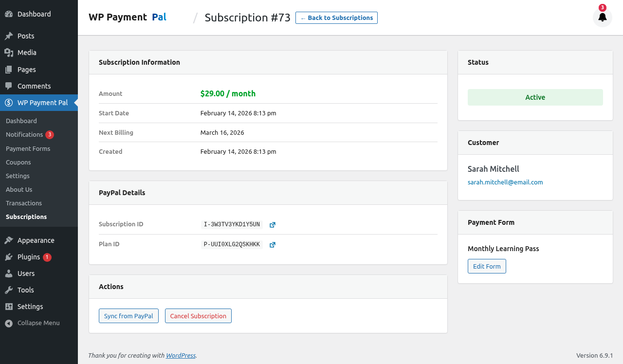
Task: Go to Payment Forms in the sidebar
Action: [x=28, y=148]
